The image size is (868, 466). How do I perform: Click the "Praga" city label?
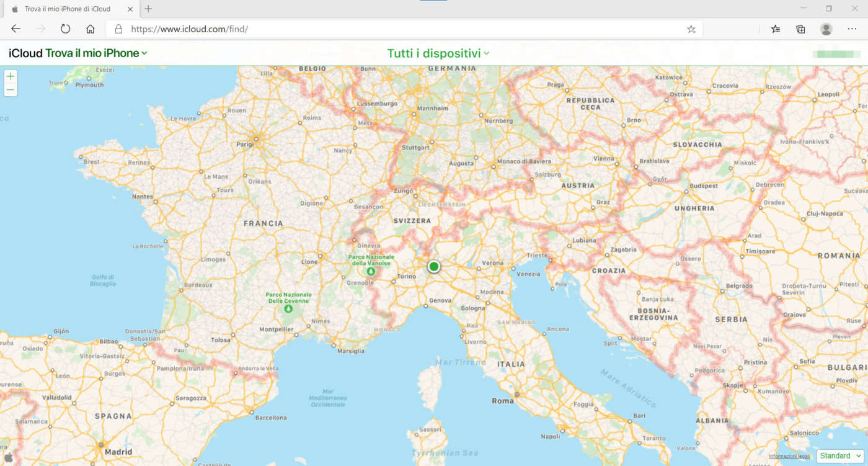556,84
